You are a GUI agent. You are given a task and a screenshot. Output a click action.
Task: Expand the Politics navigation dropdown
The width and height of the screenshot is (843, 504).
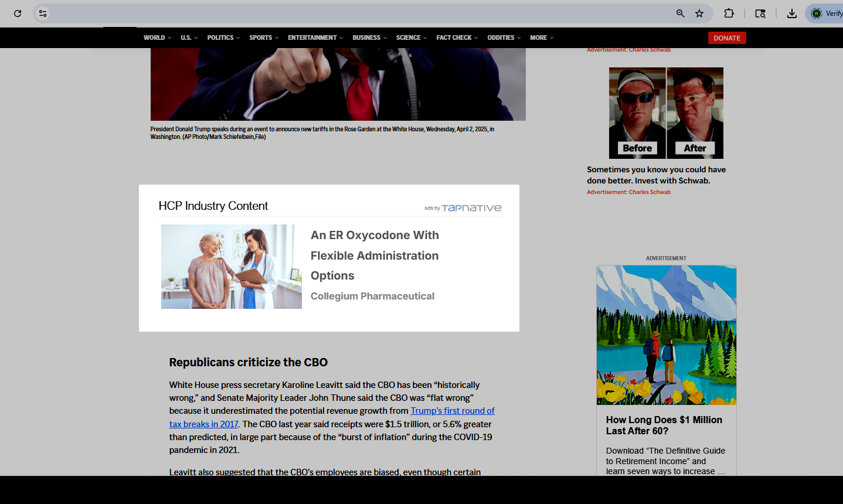pos(223,38)
